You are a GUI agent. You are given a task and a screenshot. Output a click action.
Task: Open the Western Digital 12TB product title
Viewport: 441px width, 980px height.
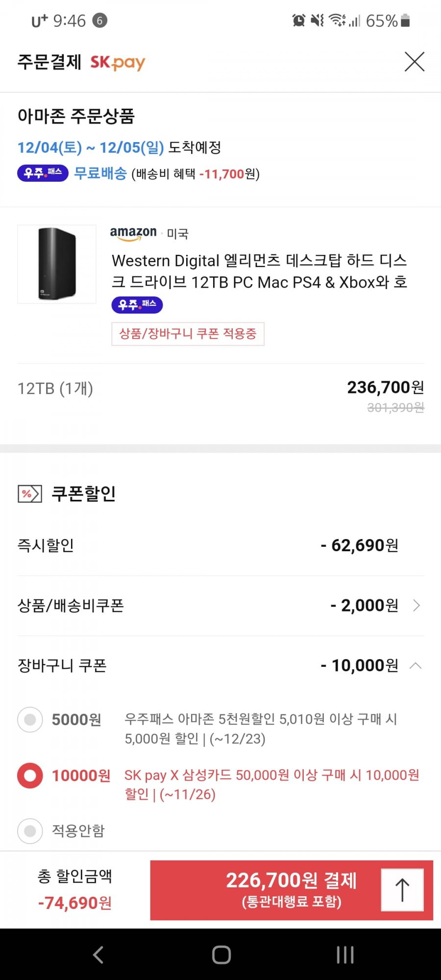point(259,271)
